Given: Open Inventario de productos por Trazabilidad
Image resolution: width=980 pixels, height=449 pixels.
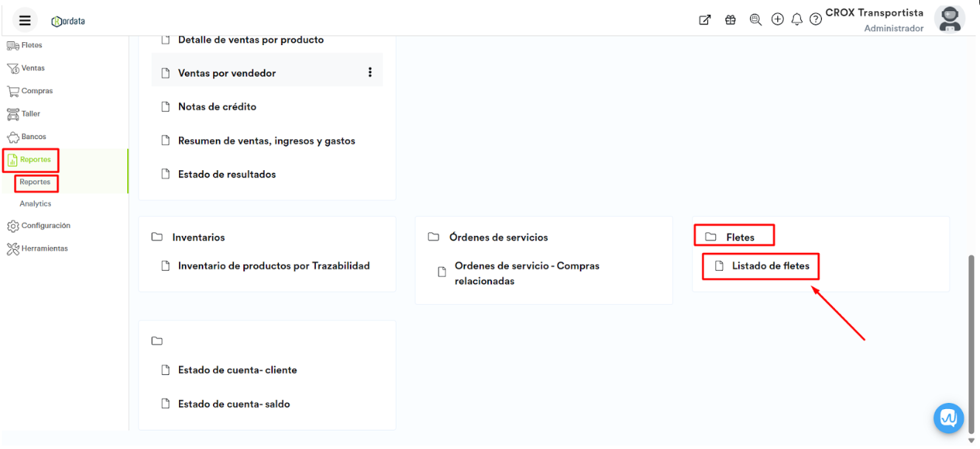Looking at the screenshot, I should point(273,266).
